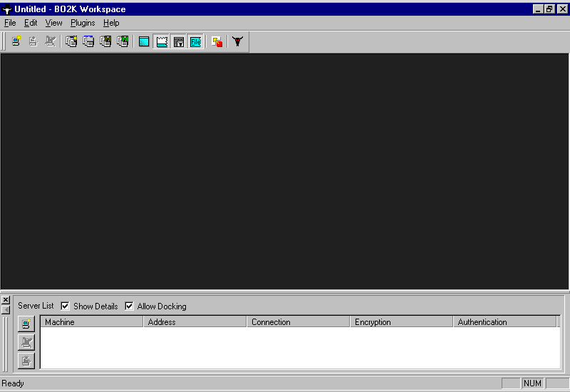Click the Machine column header
The image size is (570, 392).
(91, 322)
